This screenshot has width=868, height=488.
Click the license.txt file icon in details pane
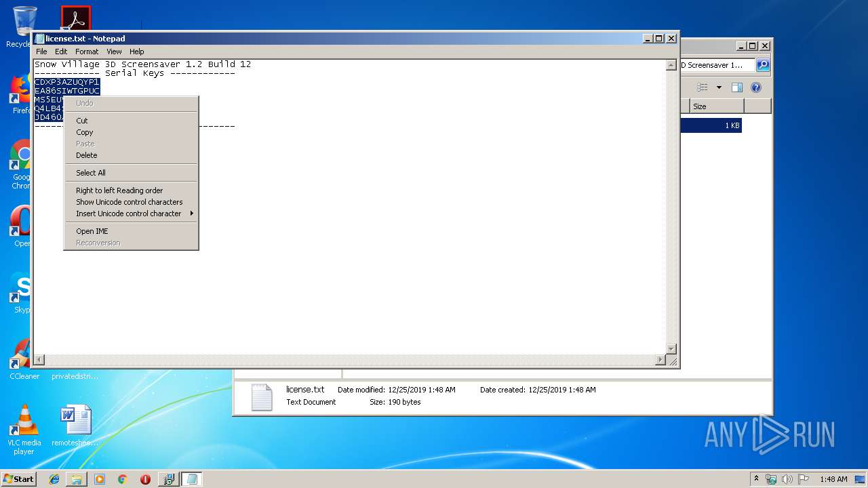coord(262,397)
